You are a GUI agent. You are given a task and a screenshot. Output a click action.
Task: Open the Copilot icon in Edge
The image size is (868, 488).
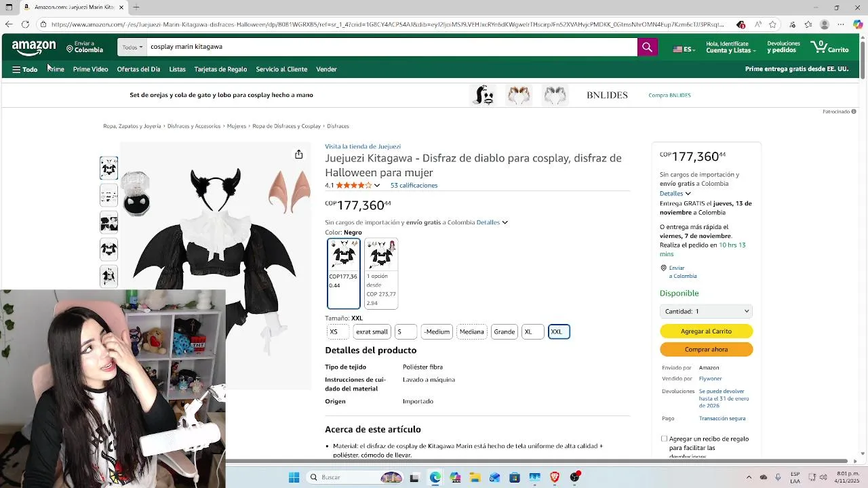click(859, 24)
